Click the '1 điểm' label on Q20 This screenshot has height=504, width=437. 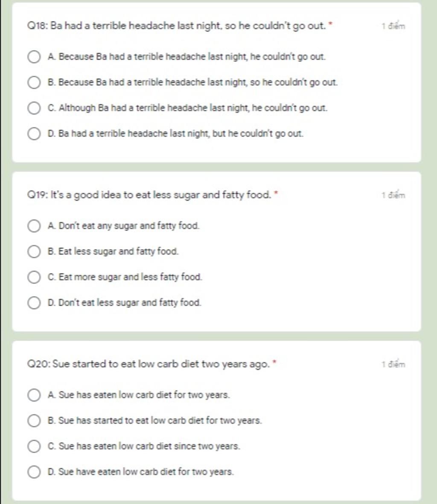pos(393,364)
